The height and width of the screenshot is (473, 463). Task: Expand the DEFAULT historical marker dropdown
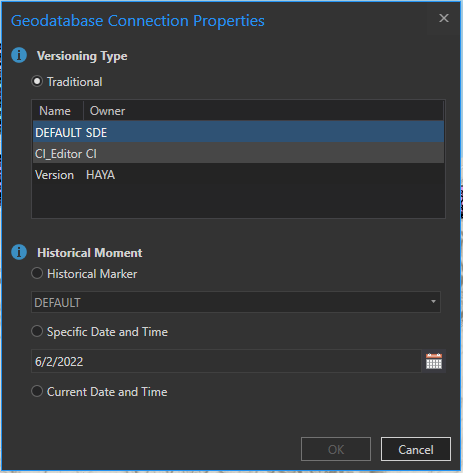[236, 302]
